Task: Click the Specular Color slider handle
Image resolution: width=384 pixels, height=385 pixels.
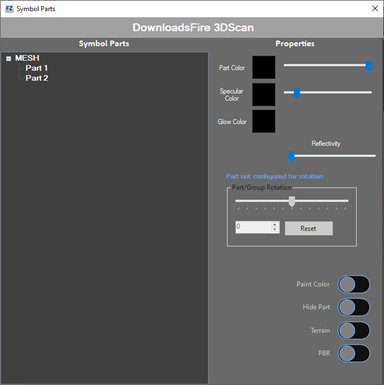Action: point(297,93)
